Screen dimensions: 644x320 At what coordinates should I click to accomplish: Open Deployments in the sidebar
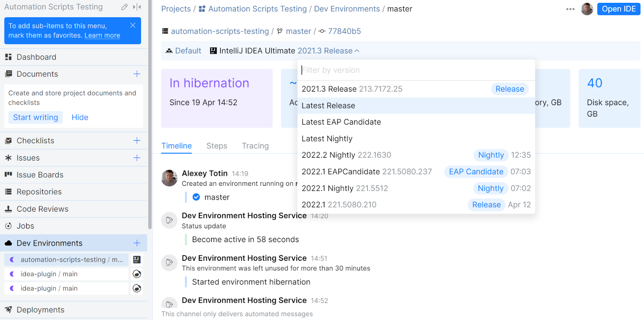(74, 310)
